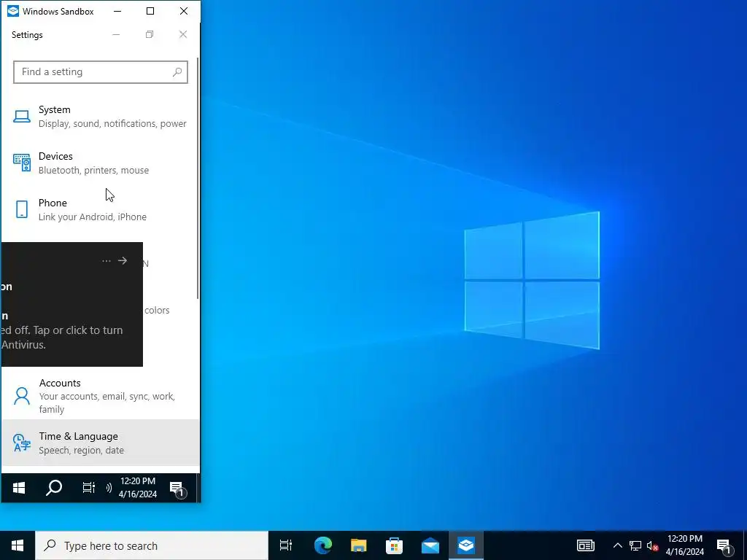The height and width of the screenshot is (560, 747).
Task: Close the Windows Sandbox window
Action: [x=183, y=11]
